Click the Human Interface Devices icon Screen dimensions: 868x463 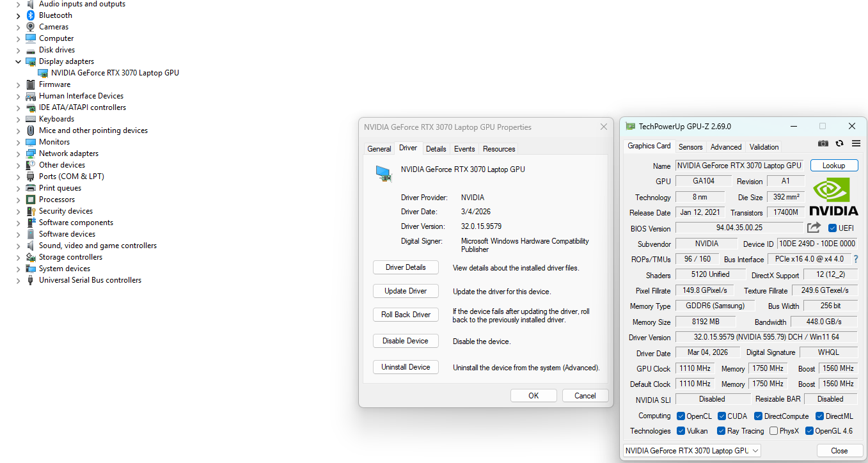pyautogui.click(x=30, y=96)
